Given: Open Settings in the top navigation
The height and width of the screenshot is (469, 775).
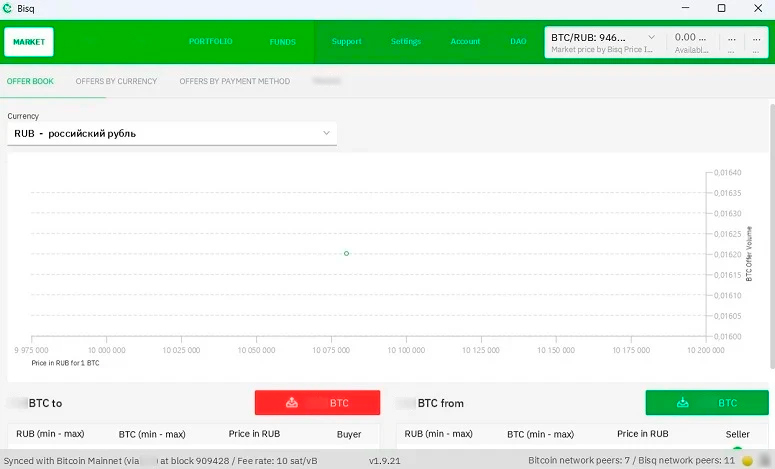Looking at the screenshot, I should pos(406,42).
